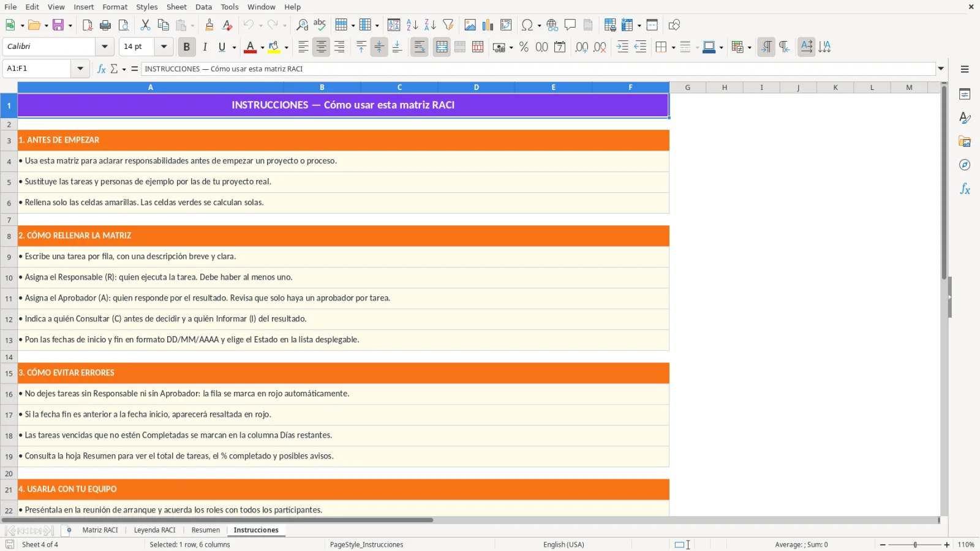This screenshot has height=551, width=980.
Task: Toggle Center Horizontally alignment
Action: 321,47
